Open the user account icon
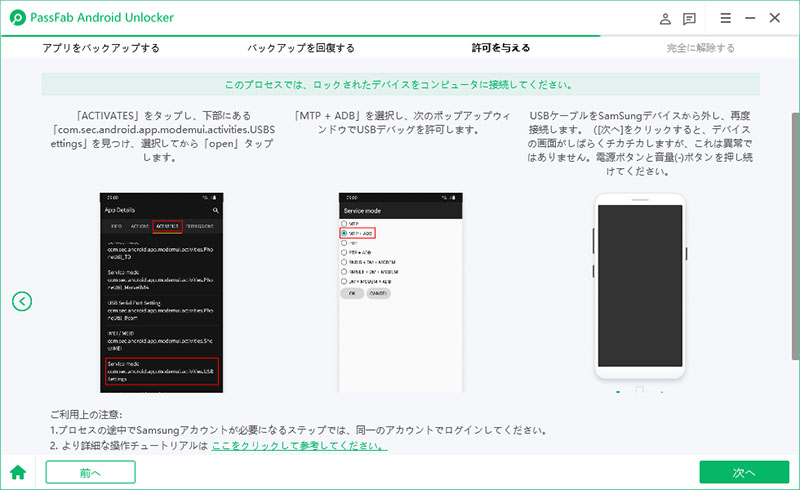 point(665,19)
